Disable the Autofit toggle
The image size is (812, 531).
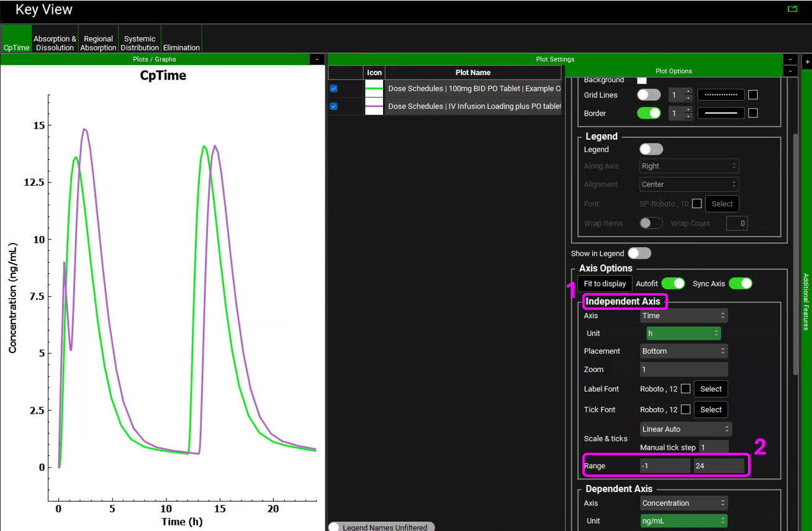pos(673,283)
